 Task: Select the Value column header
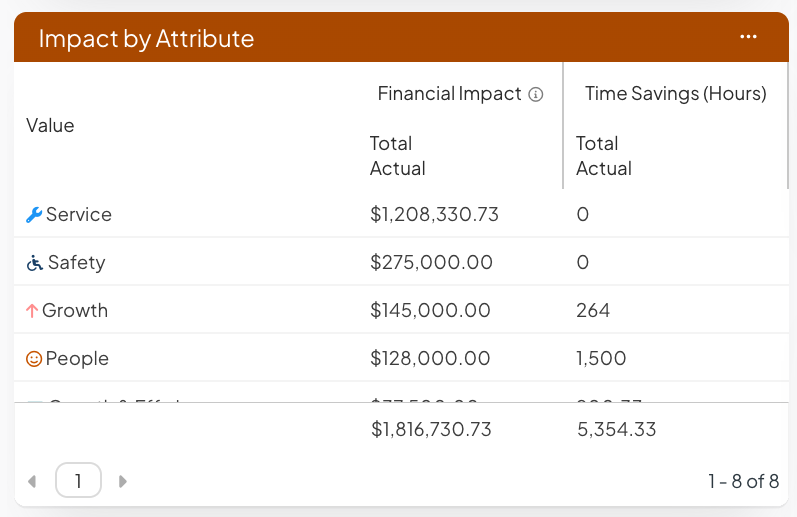point(50,126)
